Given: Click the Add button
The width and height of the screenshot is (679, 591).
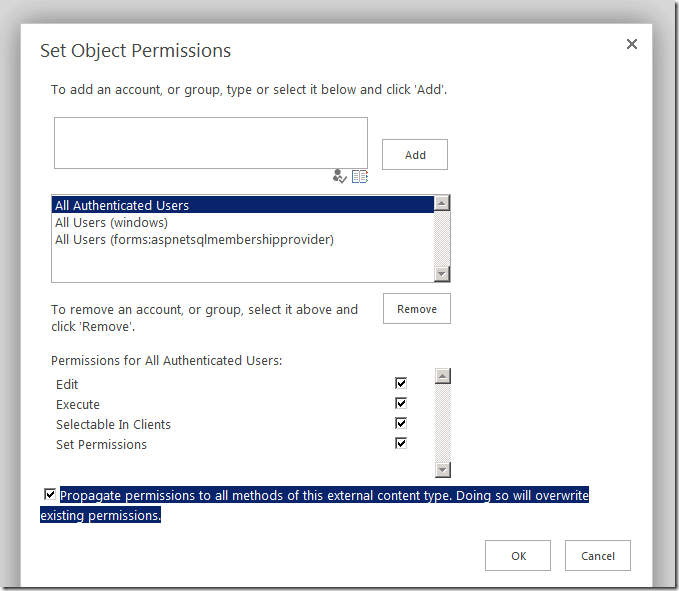Looking at the screenshot, I should pyautogui.click(x=415, y=155).
